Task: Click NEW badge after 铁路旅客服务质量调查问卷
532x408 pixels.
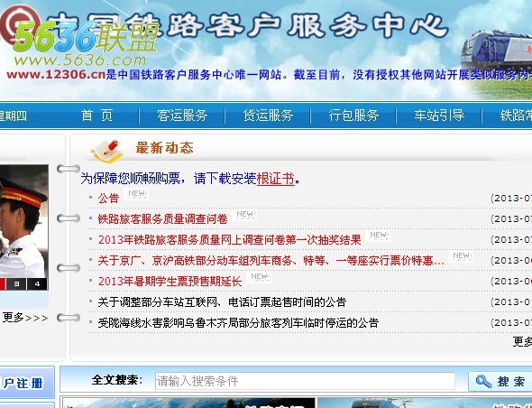Action: 244,215
